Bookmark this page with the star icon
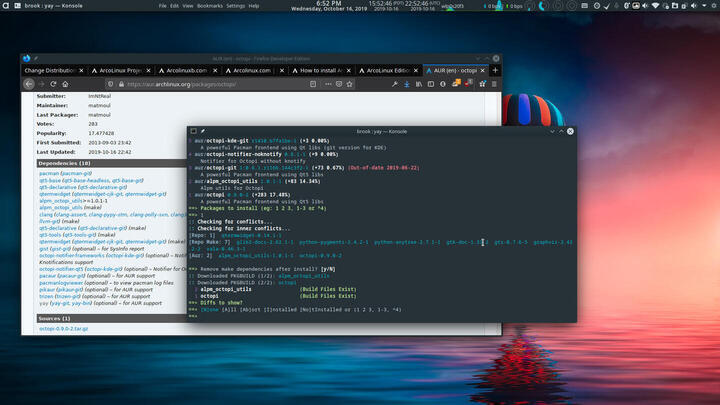This screenshot has height=405, width=720. (349, 84)
